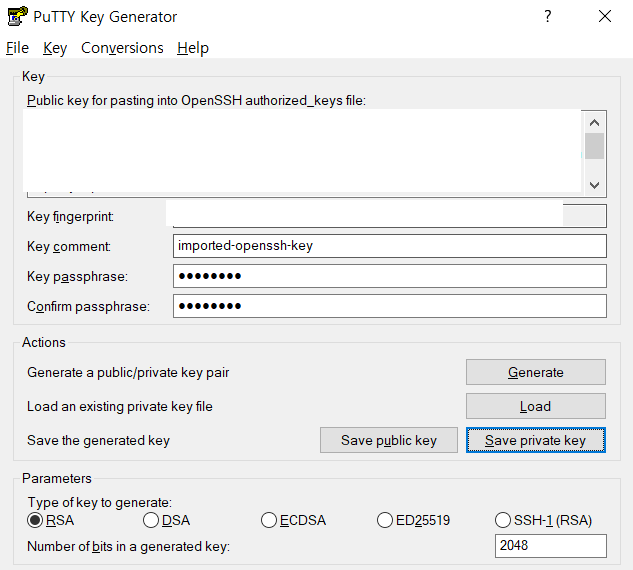Click the question mark help button in title bar
This screenshot has width=633, height=570.
coord(547,16)
